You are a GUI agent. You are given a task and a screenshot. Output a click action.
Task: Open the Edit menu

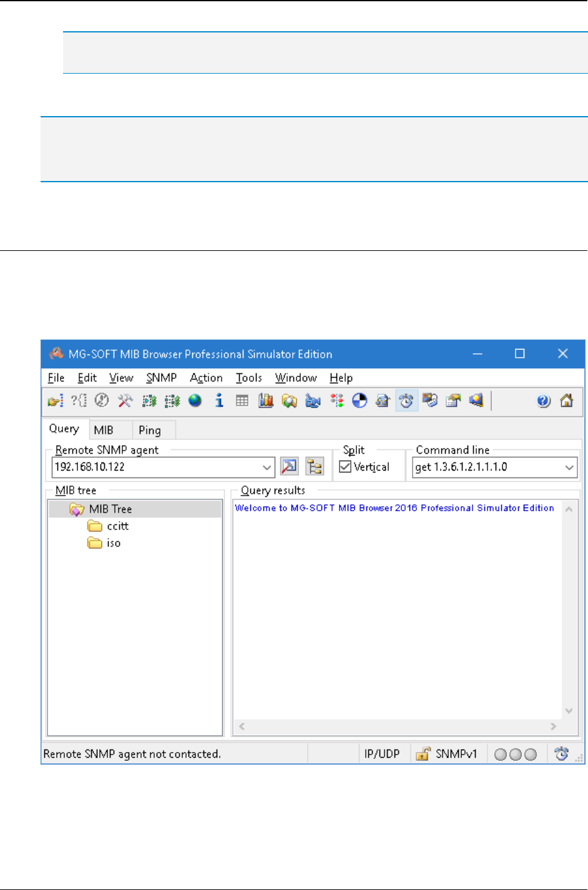(87, 378)
